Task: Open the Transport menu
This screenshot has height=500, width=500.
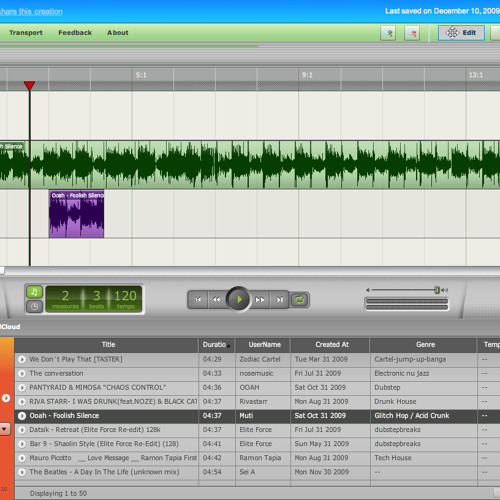Action: coord(26,33)
